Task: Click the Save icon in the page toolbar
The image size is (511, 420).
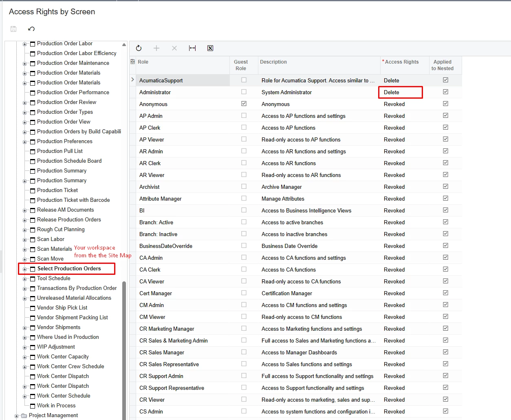Action: [x=13, y=29]
